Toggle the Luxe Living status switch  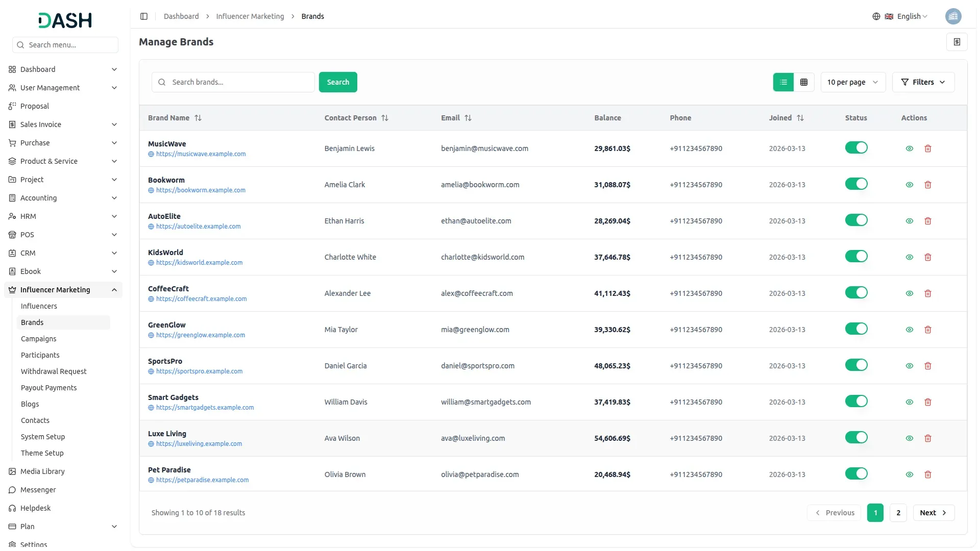[856, 438]
